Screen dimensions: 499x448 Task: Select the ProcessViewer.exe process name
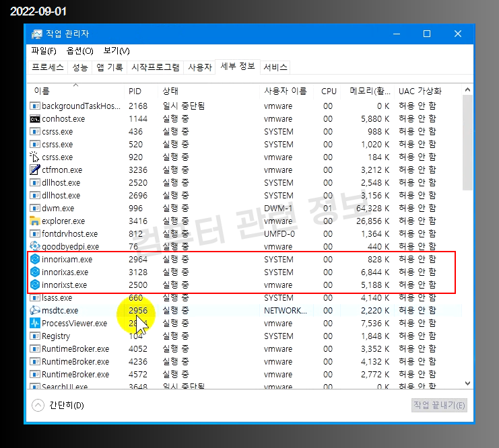click(75, 324)
